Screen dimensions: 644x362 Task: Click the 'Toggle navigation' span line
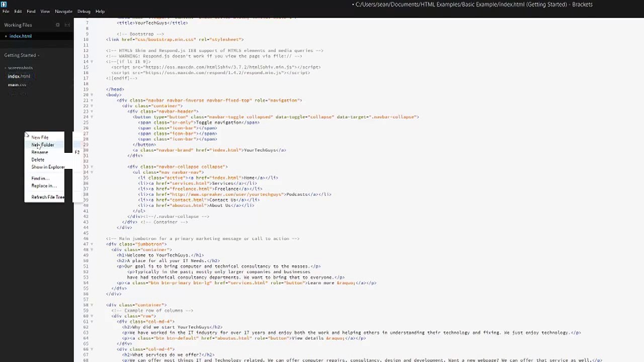pyautogui.click(x=199, y=122)
